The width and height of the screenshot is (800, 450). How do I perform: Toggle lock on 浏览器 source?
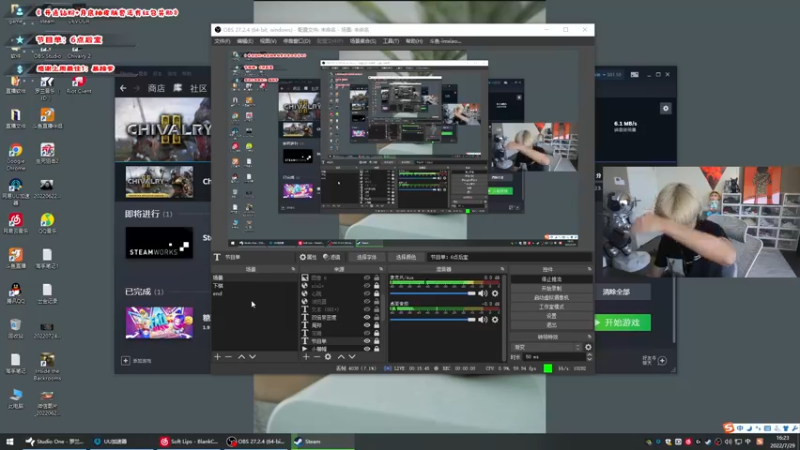pyautogui.click(x=377, y=301)
